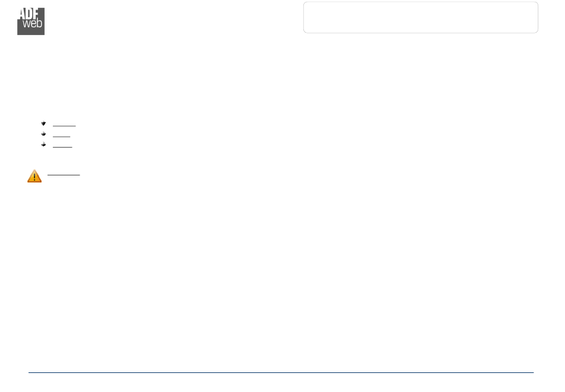
Task: Open the first underlined bullet link
Action: click(64, 126)
